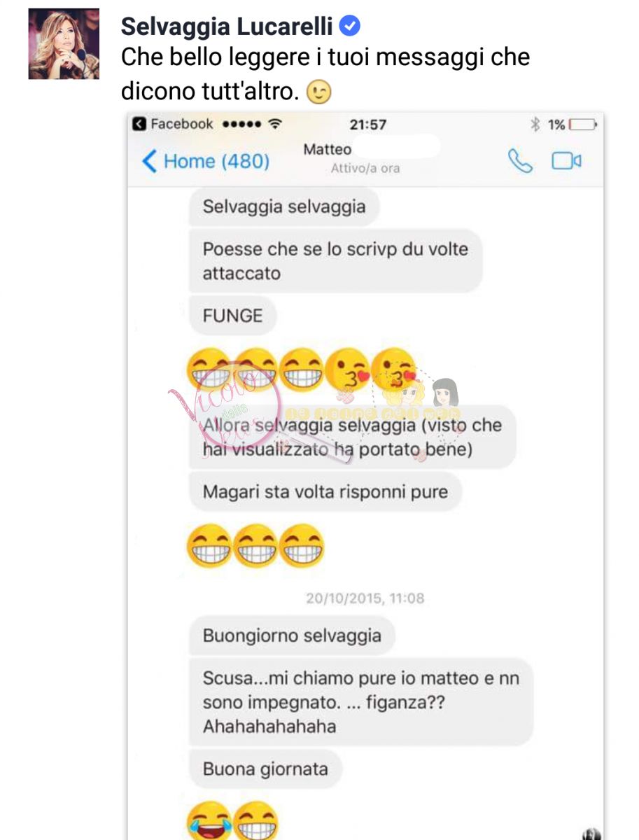Select the Magari sta volta risponni pure message

tap(325, 491)
